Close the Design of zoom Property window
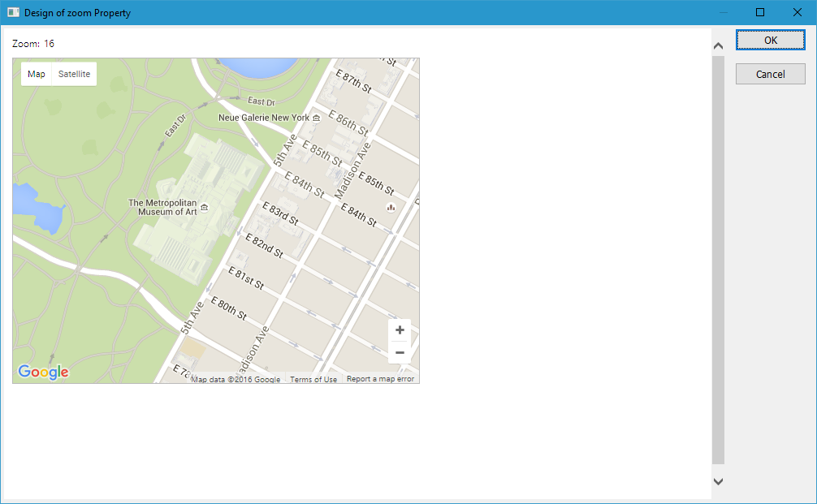 pos(798,12)
